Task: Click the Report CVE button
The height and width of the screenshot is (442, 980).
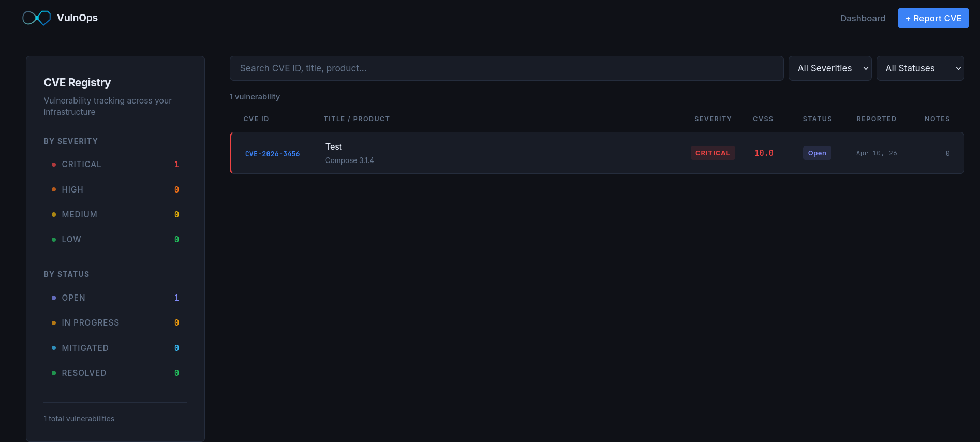Action: pos(933,18)
